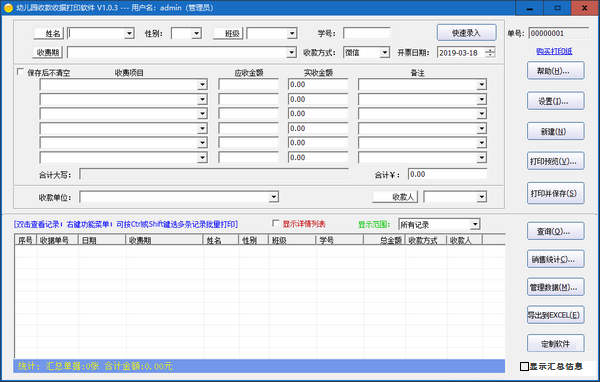Image resolution: width=600 pixels, height=382 pixels.
Task: Open the 显示范围 所有记录 dropdown
Action: point(475,224)
